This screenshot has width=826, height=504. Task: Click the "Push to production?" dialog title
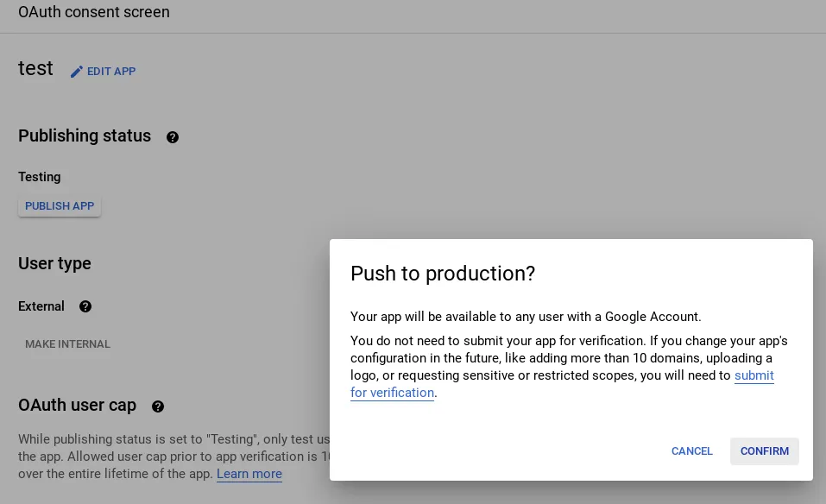click(443, 274)
